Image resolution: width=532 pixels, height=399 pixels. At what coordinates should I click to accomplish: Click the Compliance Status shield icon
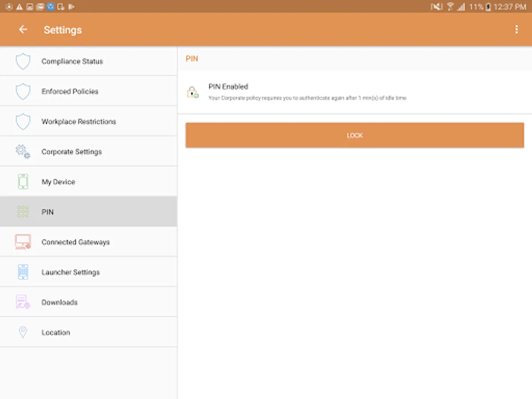(x=23, y=62)
